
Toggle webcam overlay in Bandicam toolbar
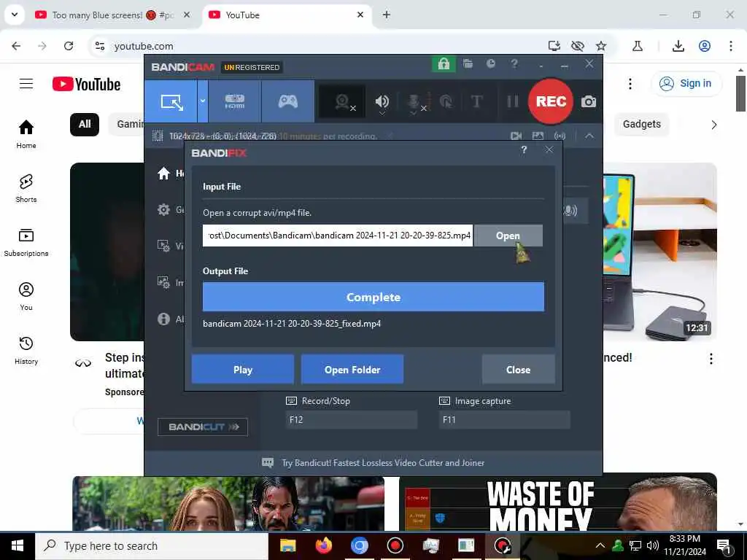pos(343,101)
